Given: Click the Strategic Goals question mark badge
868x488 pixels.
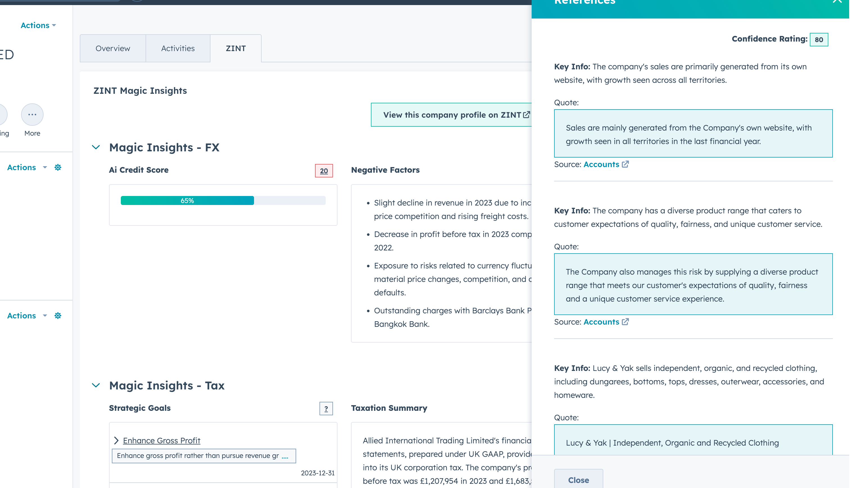Looking at the screenshot, I should point(326,409).
